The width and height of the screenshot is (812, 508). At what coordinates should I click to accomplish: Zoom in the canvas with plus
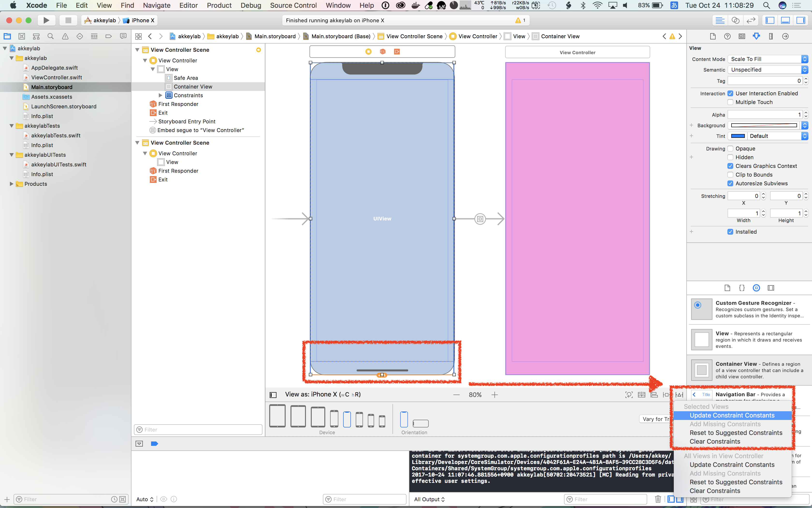(x=495, y=395)
